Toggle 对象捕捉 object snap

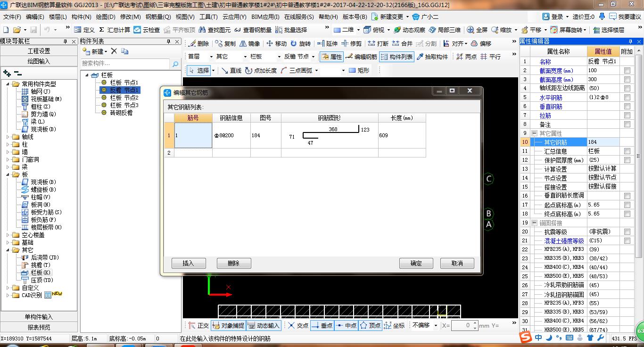[x=228, y=325]
